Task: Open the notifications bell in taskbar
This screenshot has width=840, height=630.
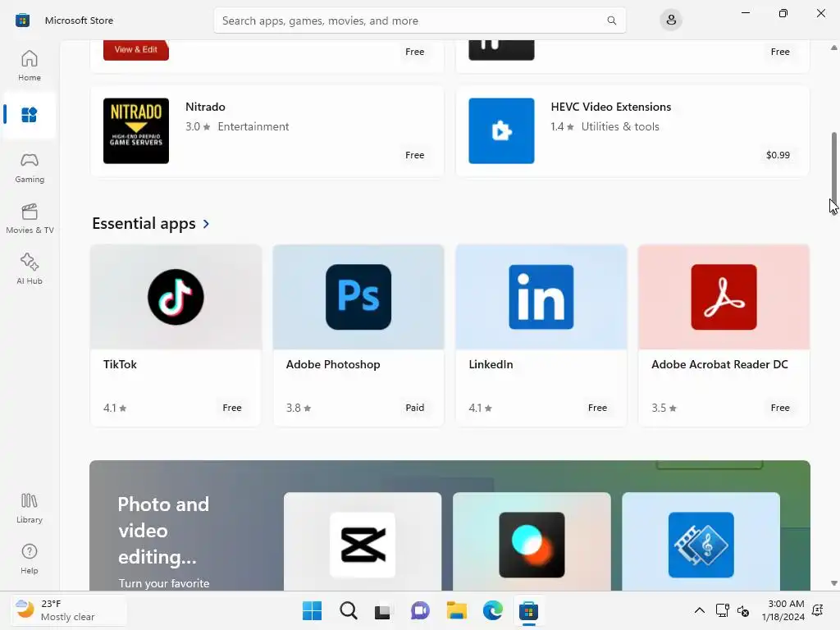Action: (x=818, y=610)
